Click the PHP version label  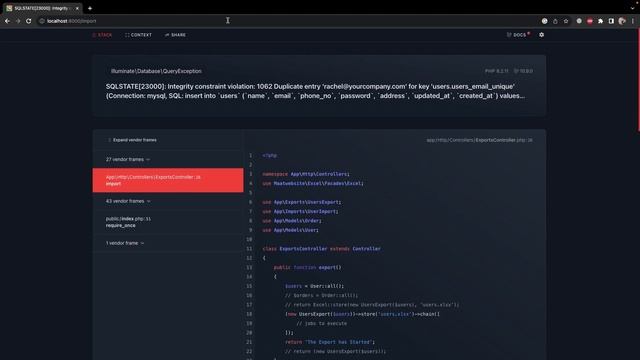click(x=496, y=71)
